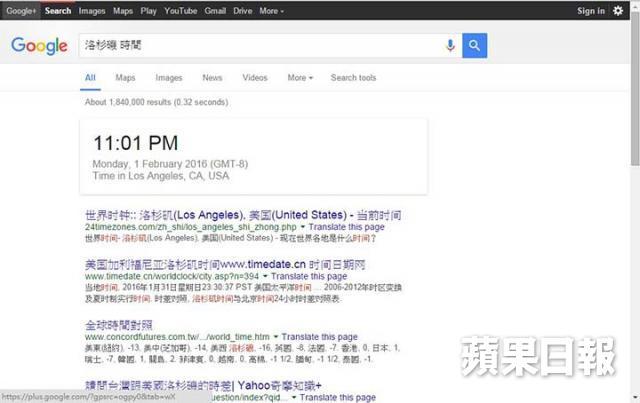Viewport: 640px width, 403px height.
Task: Click the 11:01 PM time display
Action: click(136, 143)
